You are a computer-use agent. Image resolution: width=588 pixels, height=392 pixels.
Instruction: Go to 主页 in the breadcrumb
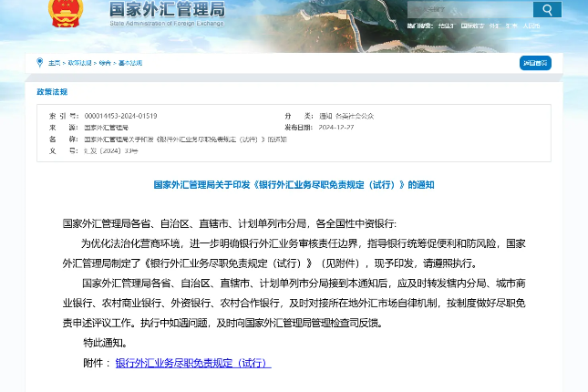[54, 63]
